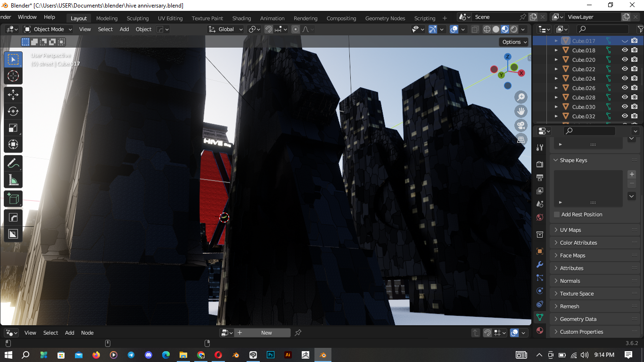Enable the Add Rest Position checkbox

point(557,214)
